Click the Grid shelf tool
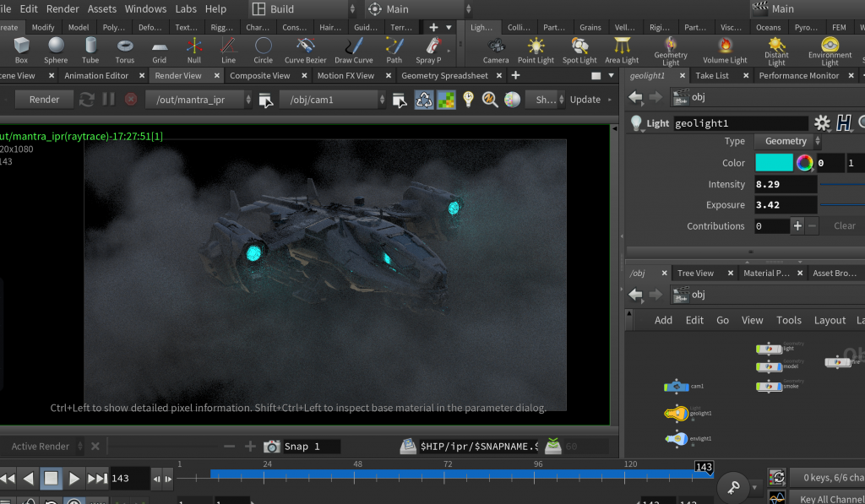This screenshot has height=504, width=865. click(160, 50)
